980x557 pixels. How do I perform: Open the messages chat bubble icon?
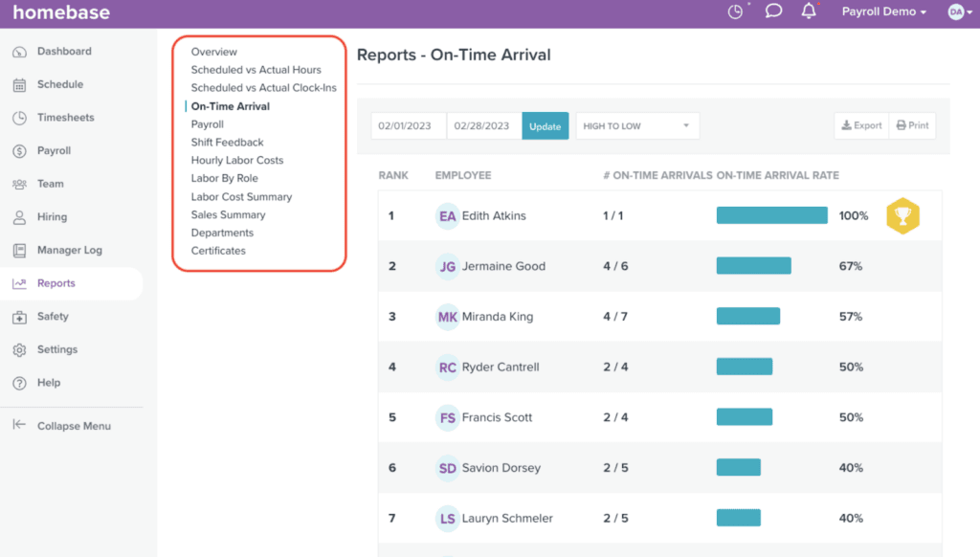773,11
